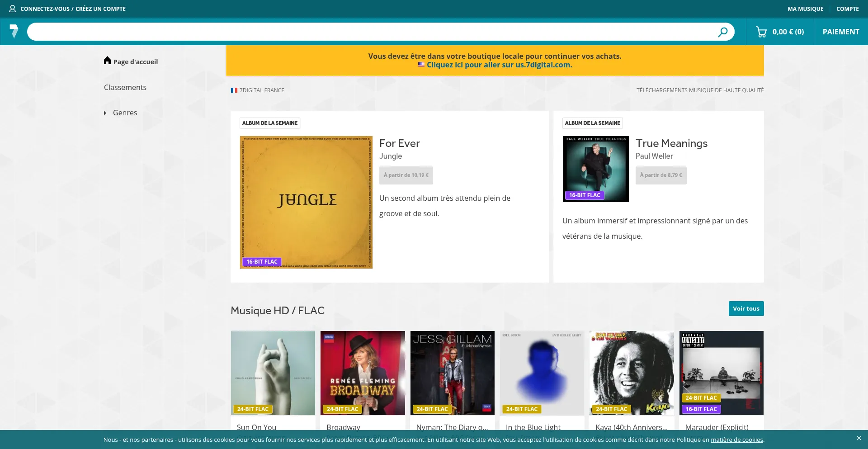Click the Broadway album title
868x449 pixels.
pos(343,427)
